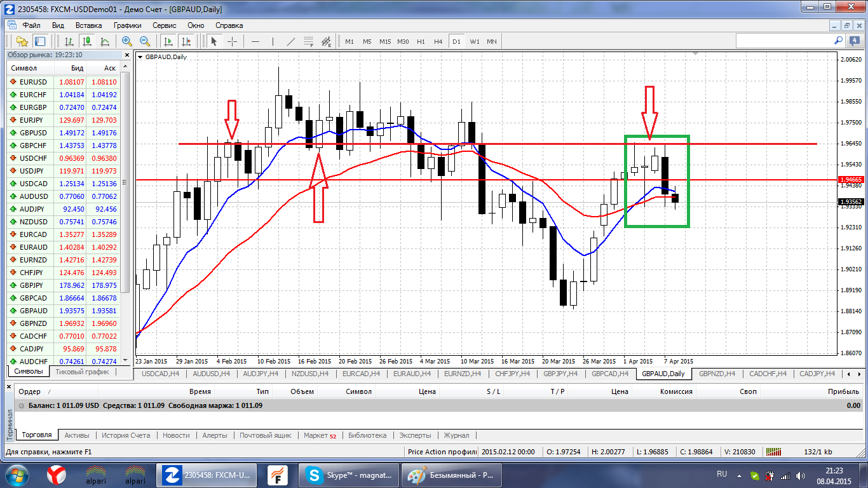
Task: Choose the horizontal line drawing tool
Action: click(255, 41)
